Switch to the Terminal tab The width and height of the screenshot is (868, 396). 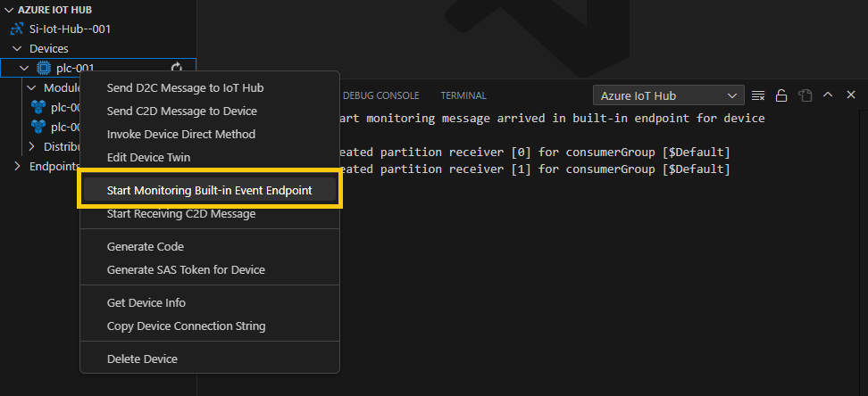[463, 95]
